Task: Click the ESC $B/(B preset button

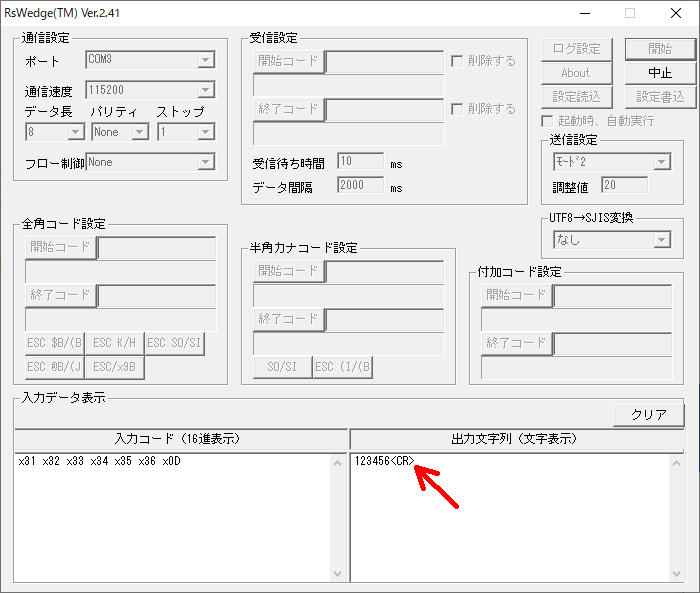Action: point(55,343)
